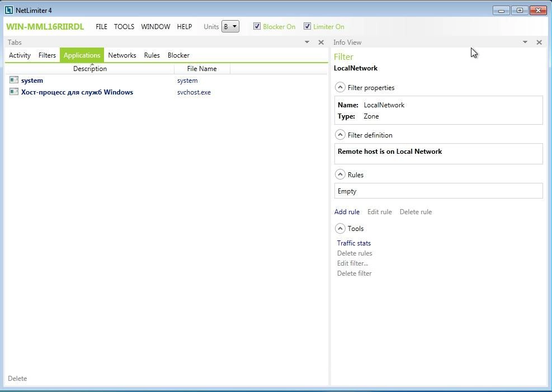Viewport: 552px width, 392px height.
Task: Open the TOOLS menu
Action: (x=124, y=27)
